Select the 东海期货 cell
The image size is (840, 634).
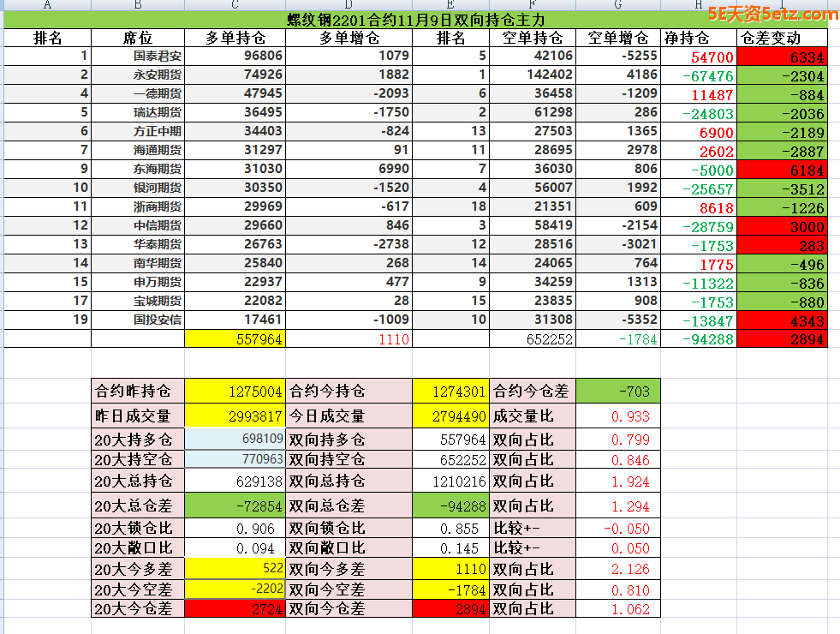[138, 169]
